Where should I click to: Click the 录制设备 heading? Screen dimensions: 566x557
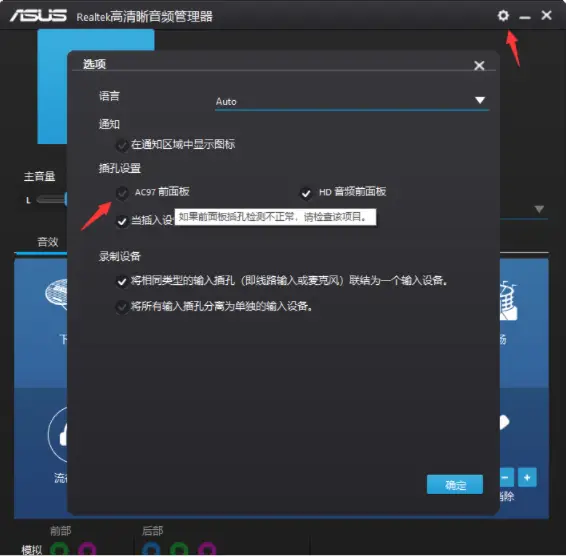pyautogui.click(x=120, y=256)
